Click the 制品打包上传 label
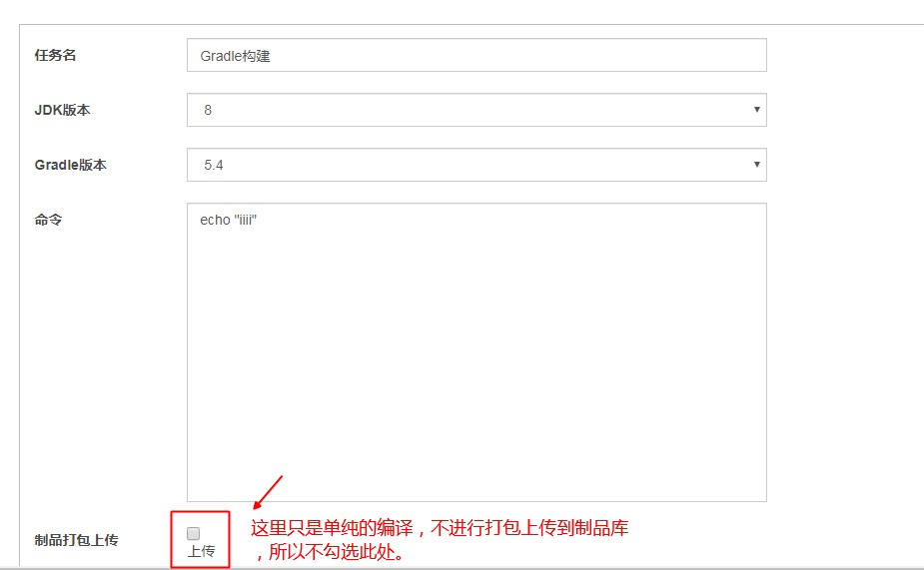Screen dimensions: 924x570 point(77,540)
